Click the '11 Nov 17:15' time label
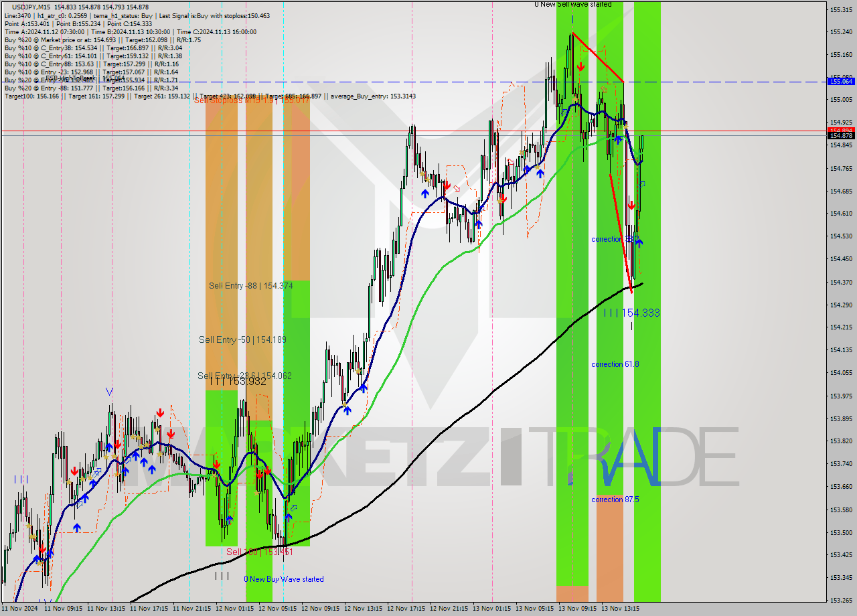The width and height of the screenshot is (857, 616). 149,609
